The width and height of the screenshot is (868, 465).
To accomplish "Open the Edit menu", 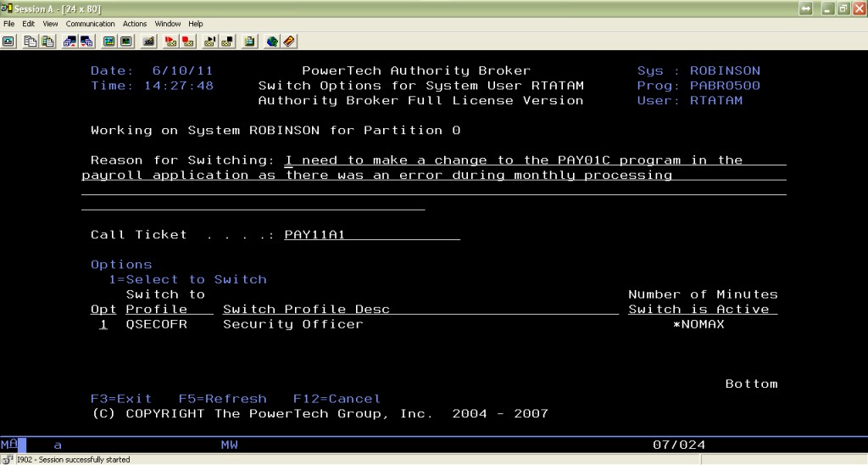I will click(x=28, y=24).
